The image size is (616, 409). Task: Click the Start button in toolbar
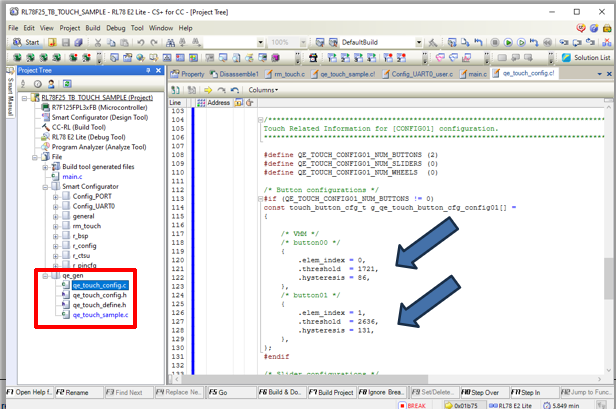26,43
